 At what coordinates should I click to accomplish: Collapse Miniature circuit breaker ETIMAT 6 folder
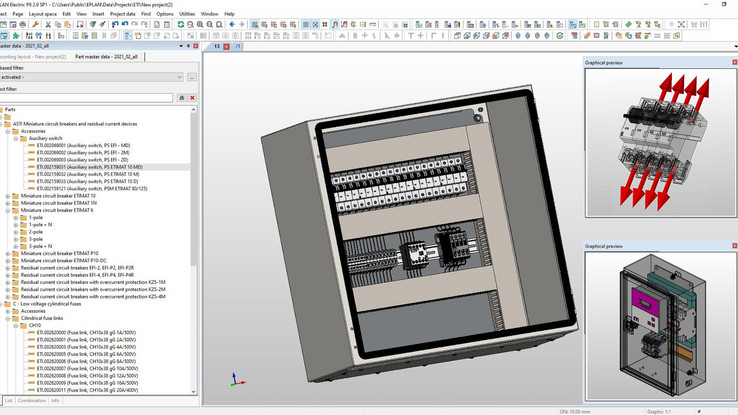[x=8, y=210]
